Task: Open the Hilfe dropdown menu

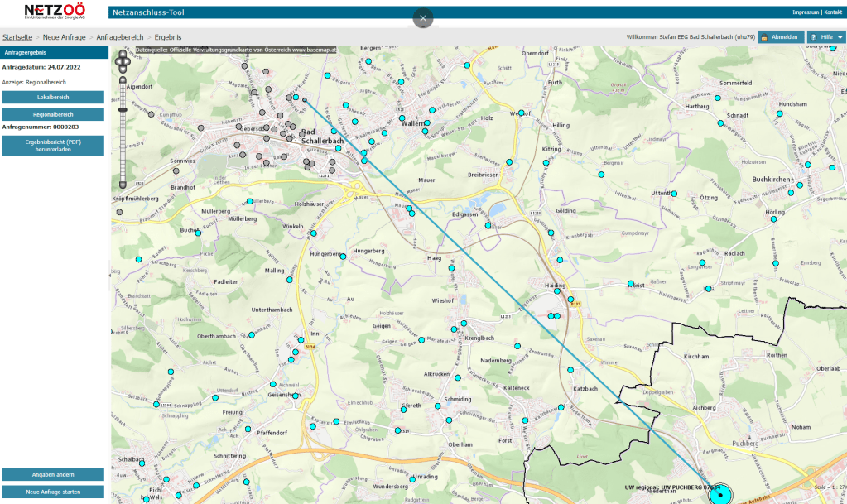Action: pyautogui.click(x=825, y=37)
